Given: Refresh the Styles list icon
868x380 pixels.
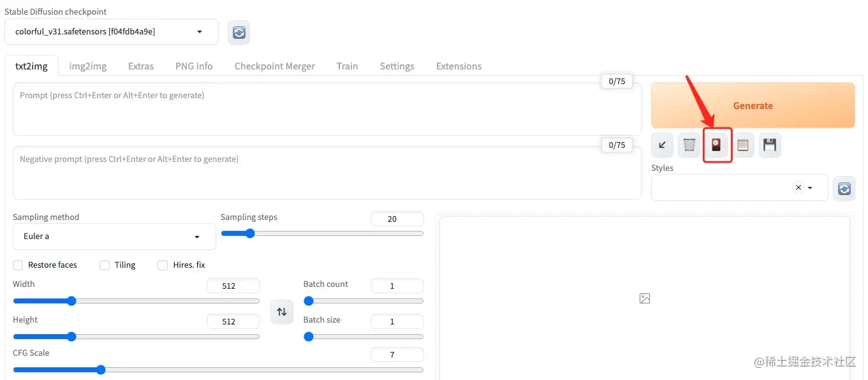Looking at the screenshot, I should [844, 188].
